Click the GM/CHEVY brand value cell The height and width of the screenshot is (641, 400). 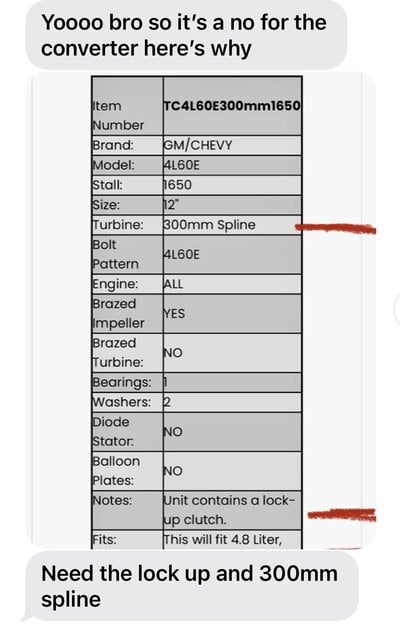click(232, 145)
